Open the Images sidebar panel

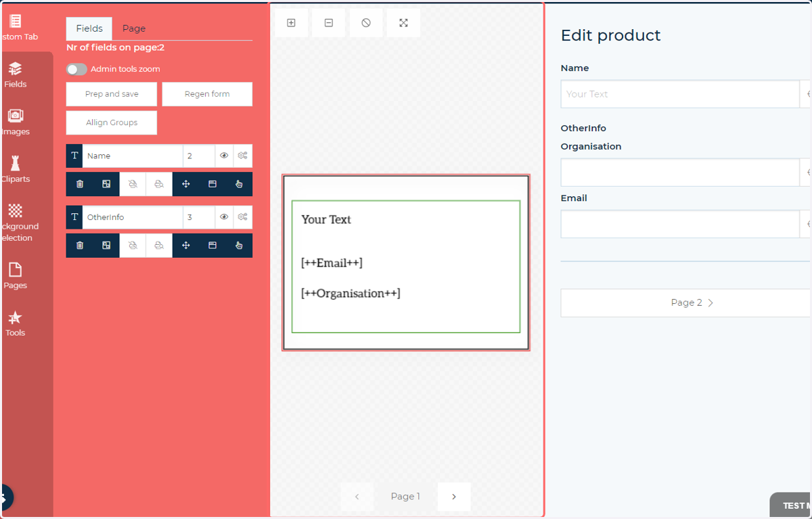tap(16, 122)
